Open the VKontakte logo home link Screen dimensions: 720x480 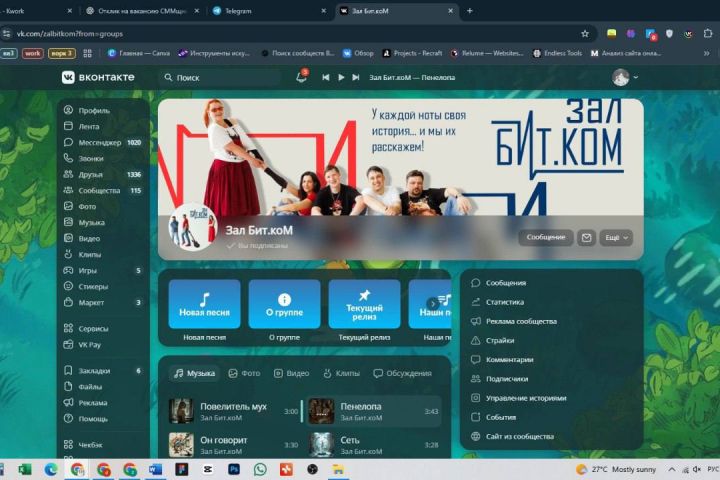[98, 77]
